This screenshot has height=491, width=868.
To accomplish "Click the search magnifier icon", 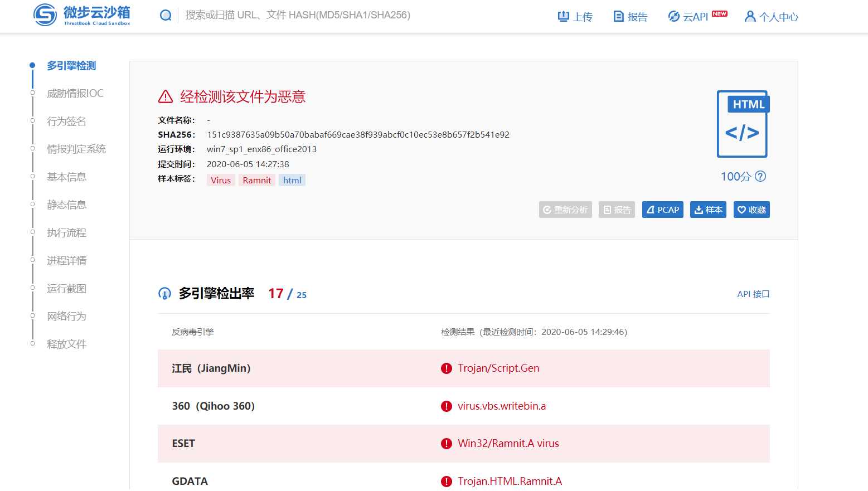I will pyautogui.click(x=166, y=16).
